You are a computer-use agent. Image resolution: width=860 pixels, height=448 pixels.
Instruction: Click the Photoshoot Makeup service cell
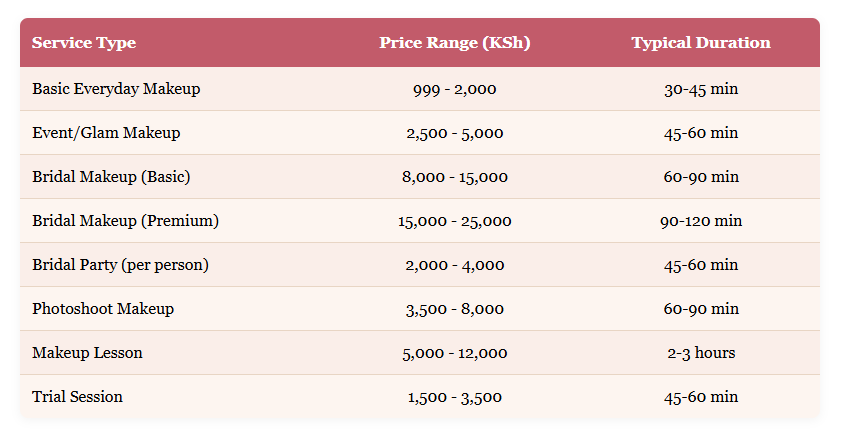(x=103, y=309)
